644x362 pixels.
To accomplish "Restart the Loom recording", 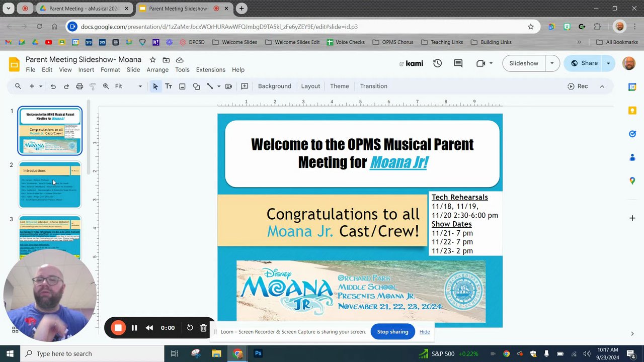I will (x=190, y=328).
